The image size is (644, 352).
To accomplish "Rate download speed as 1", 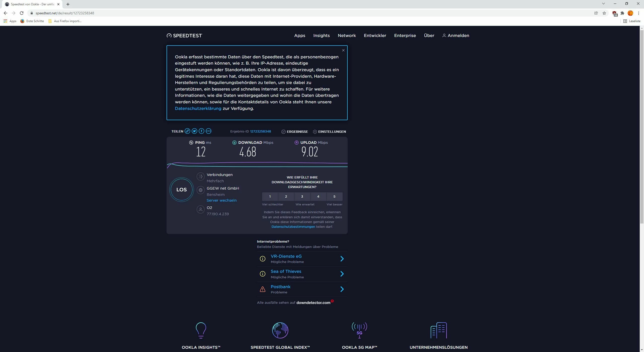I will pos(270,196).
